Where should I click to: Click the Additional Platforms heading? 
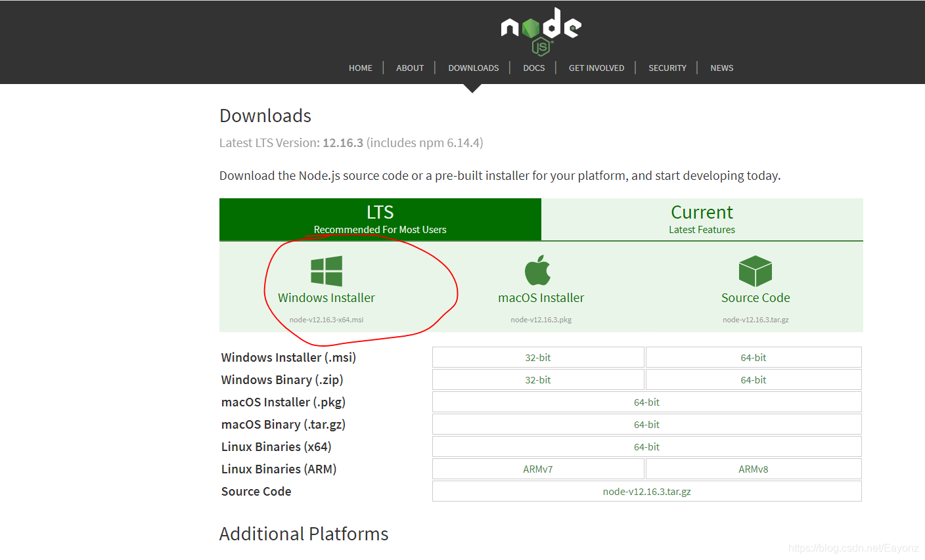pyautogui.click(x=304, y=534)
